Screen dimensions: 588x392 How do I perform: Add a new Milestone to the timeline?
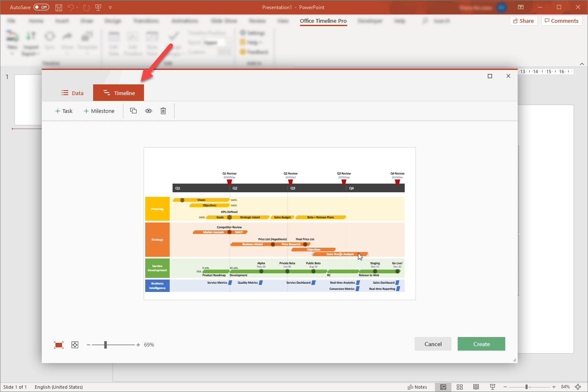point(99,111)
